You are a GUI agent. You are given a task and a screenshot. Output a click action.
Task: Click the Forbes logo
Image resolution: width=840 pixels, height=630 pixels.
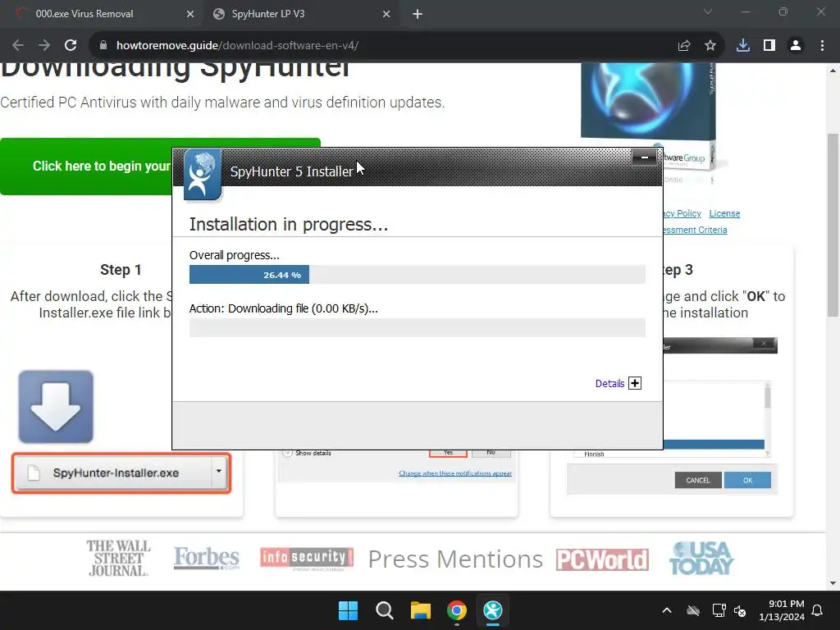[207, 558]
